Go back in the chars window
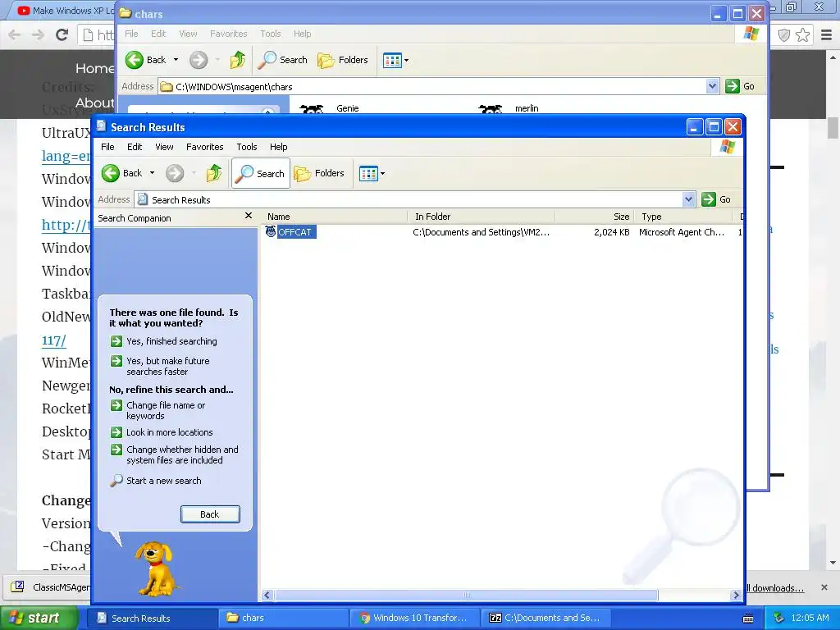Viewport: 840px width, 630px height. point(145,60)
